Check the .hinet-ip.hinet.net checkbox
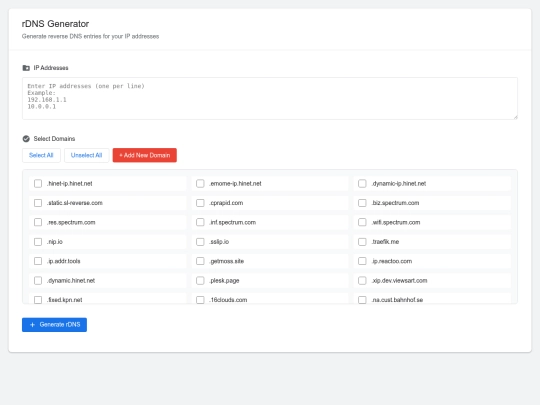 (38, 184)
